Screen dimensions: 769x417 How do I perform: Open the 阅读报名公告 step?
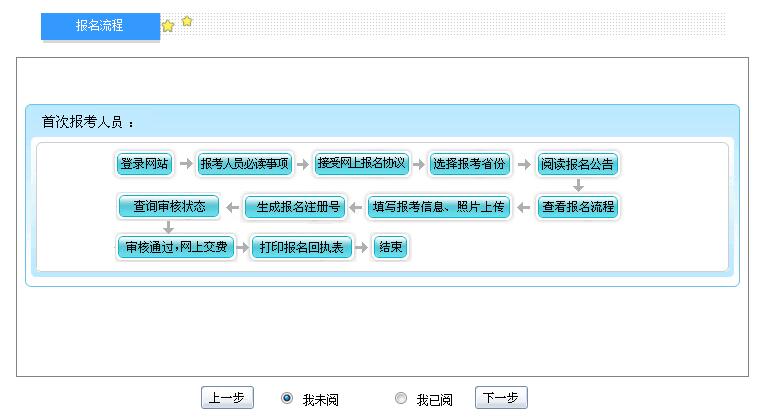tap(577, 164)
